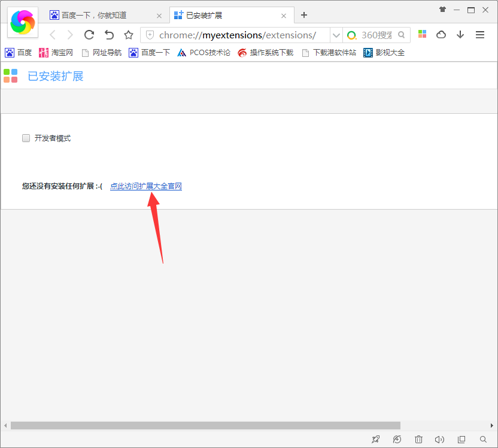
Task: Click the new tab plus button
Action: (x=304, y=14)
